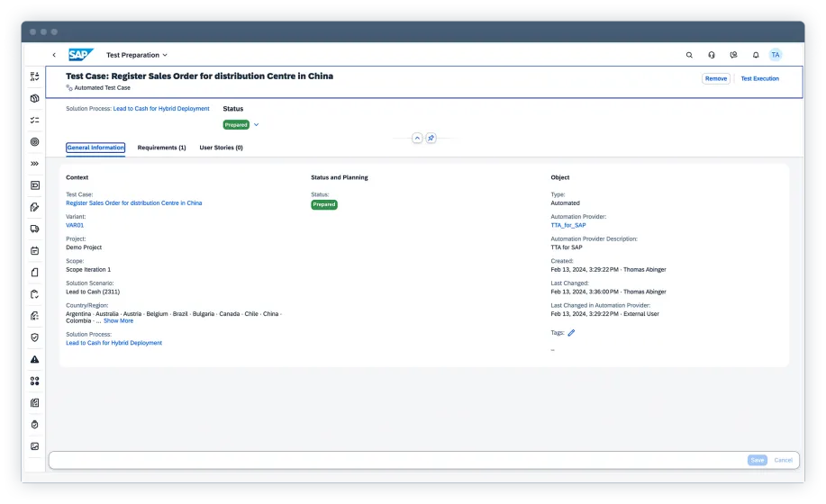Screen dimensions: 826x504
Task: Open the TTA_for_SAP automation provider link
Action: click(x=568, y=225)
